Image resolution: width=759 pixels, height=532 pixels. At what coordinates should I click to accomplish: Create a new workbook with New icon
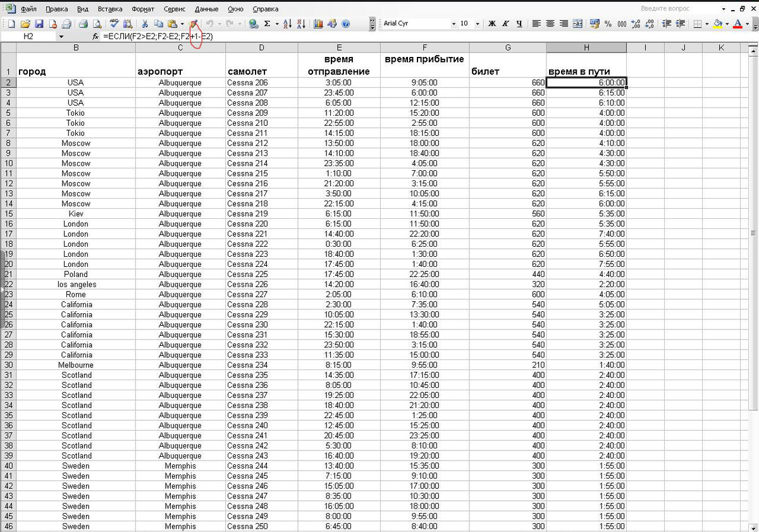click(11, 23)
